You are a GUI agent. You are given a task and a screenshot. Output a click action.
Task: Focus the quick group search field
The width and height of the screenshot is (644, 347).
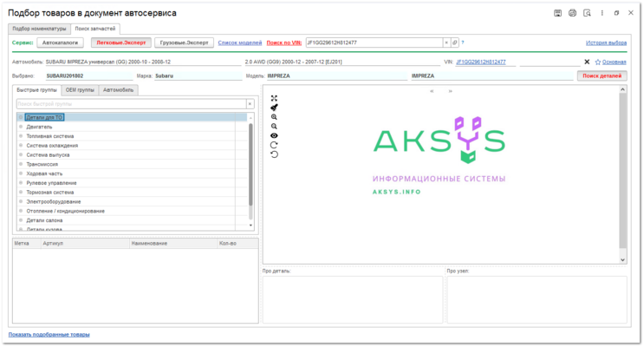coord(132,104)
